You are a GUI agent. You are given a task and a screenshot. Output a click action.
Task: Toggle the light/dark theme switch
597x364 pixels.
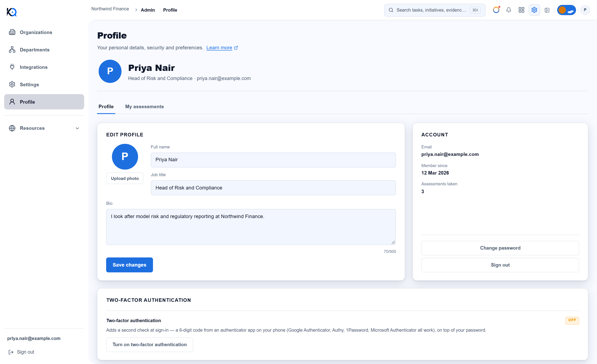[x=567, y=10]
